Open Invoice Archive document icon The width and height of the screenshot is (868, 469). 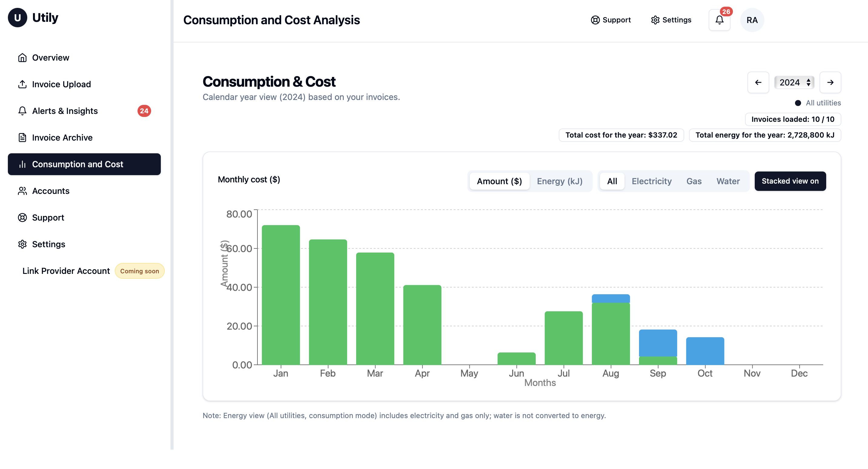tap(22, 138)
